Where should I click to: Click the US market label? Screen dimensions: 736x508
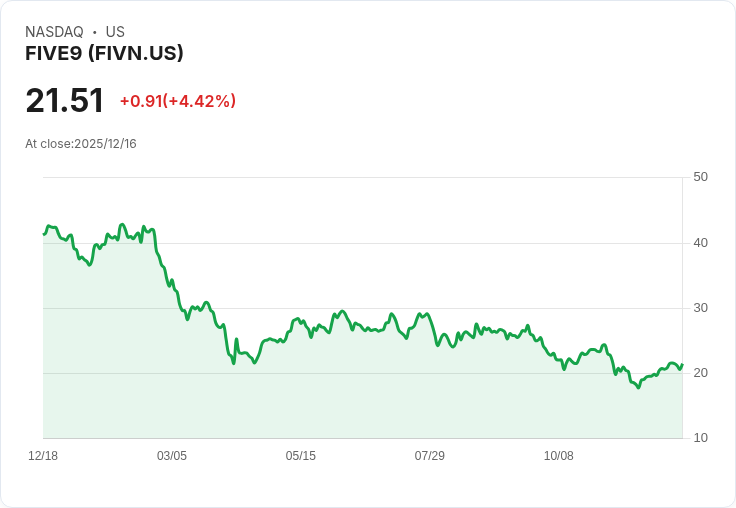(115, 32)
